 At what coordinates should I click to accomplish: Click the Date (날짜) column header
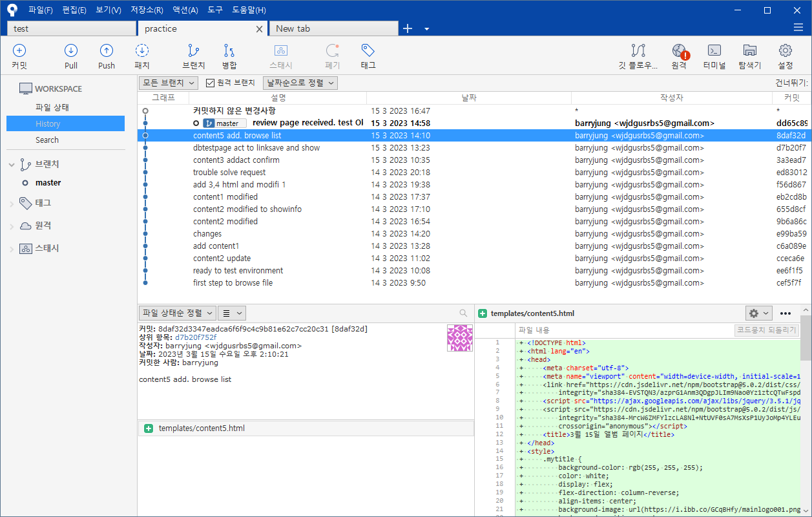469,98
